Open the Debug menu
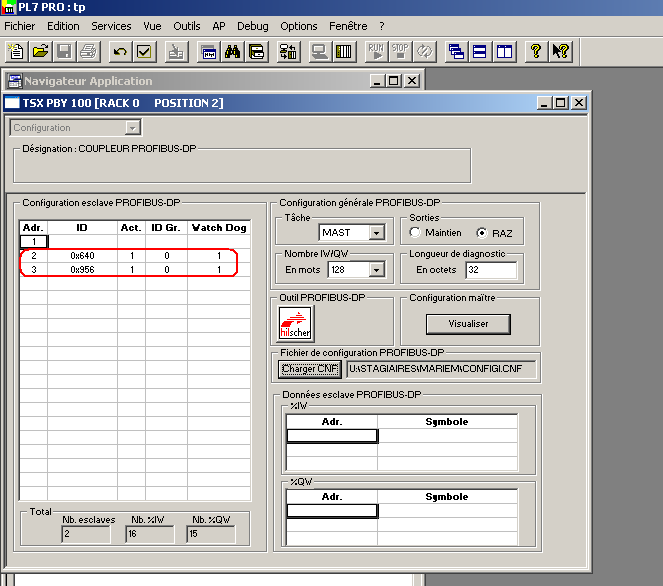663x586 pixels. coord(252,26)
